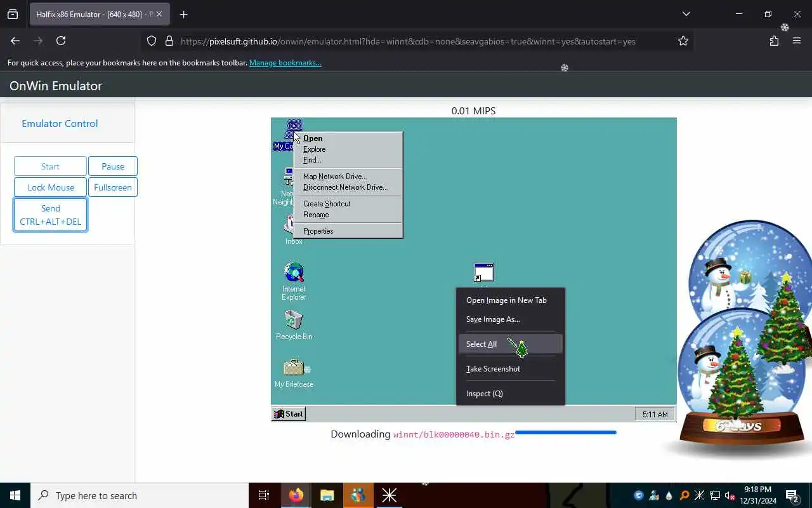Expand the list all tabs chevron
The height and width of the screenshot is (508, 812).
pyautogui.click(x=686, y=14)
